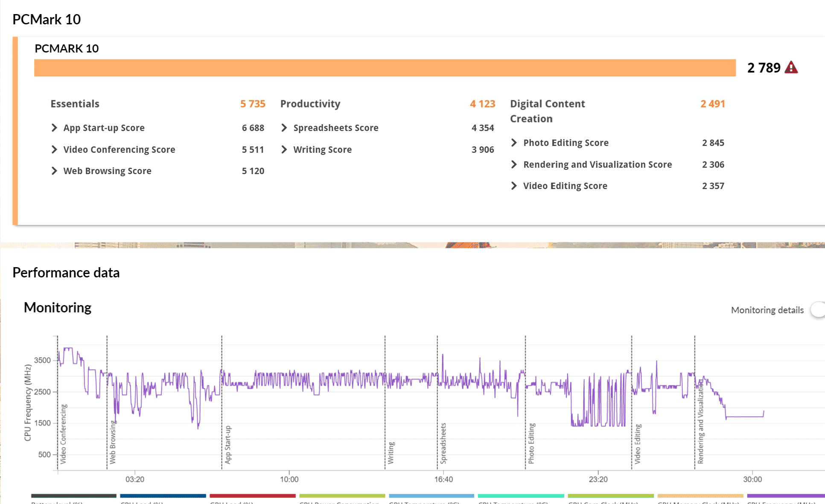The height and width of the screenshot is (504, 825).
Task: Toggle the purple CPU Frequency legend bar
Action: tap(785, 496)
